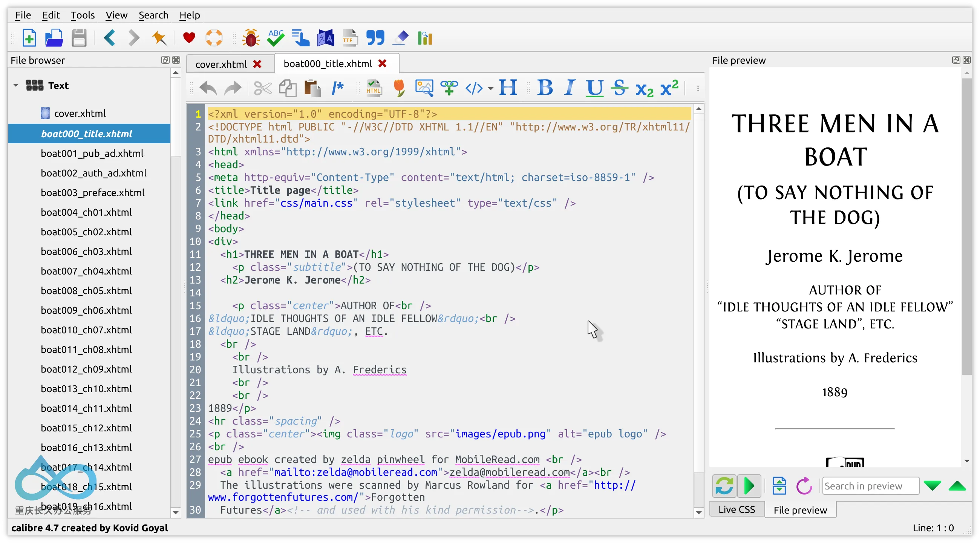Click the insert image icon

(x=424, y=88)
